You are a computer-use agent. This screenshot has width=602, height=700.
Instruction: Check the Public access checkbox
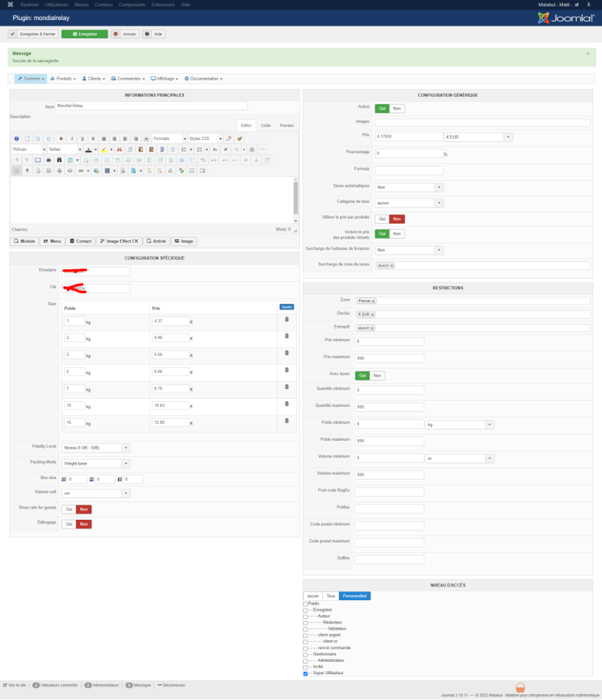click(306, 604)
